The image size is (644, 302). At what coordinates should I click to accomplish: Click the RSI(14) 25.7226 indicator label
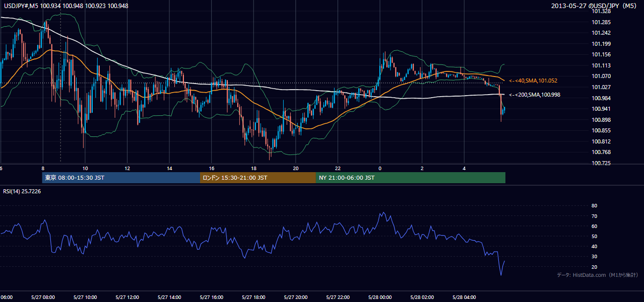tap(22, 191)
